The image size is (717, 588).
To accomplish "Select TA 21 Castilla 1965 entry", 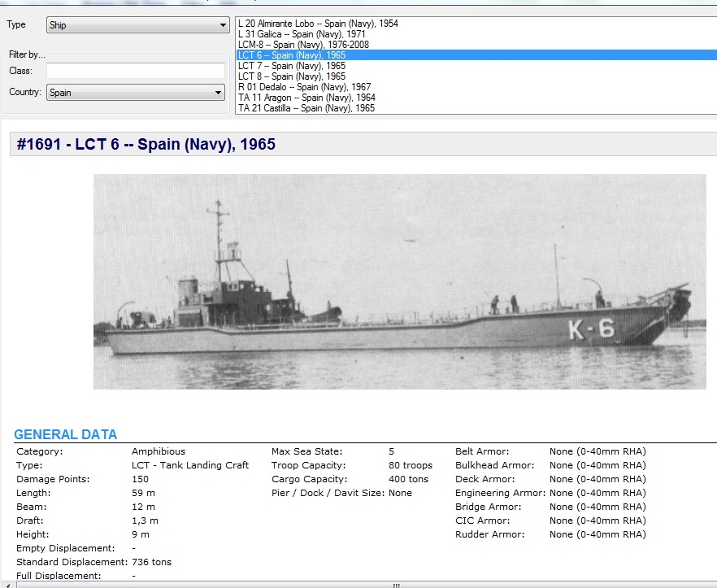I will [x=306, y=108].
